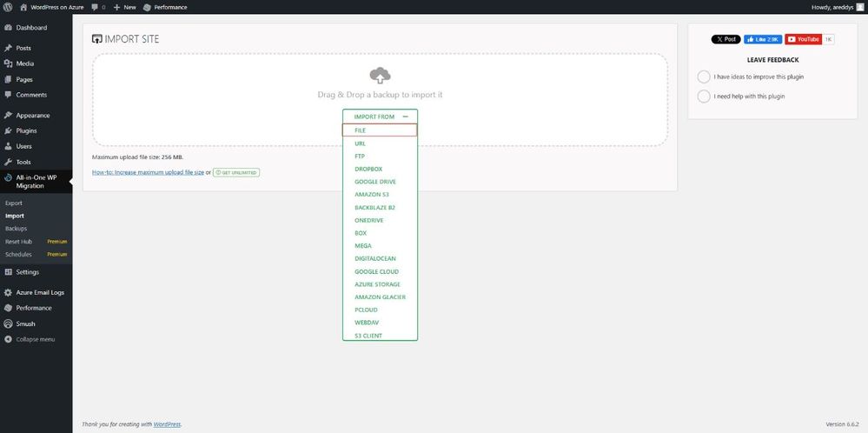This screenshot has height=433, width=868.
Task: Open the Import submenu item
Action: tap(15, 216)
